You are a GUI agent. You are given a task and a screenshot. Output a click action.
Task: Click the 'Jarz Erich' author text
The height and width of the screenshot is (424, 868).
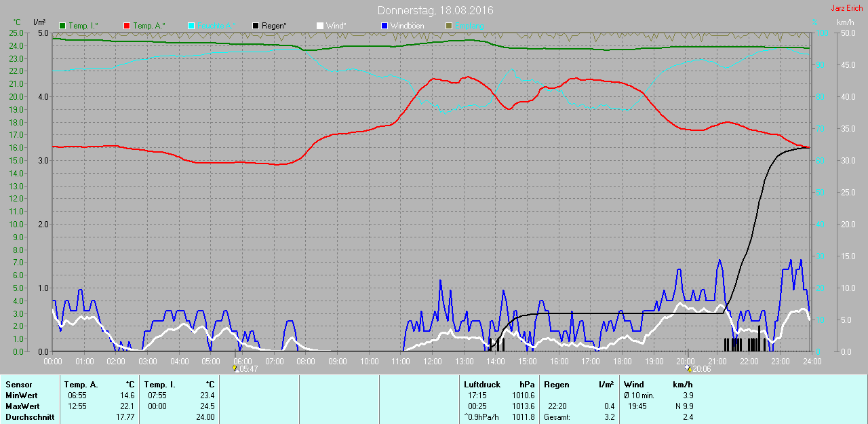[847, 8]
